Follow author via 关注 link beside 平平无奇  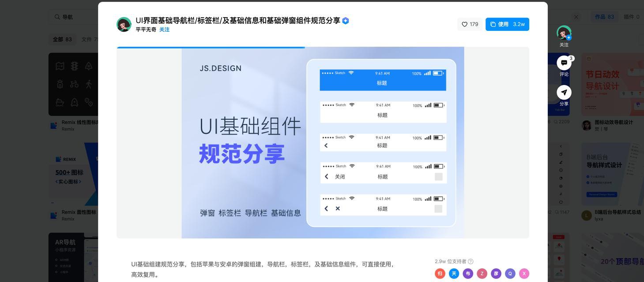(x=164, y=30)
